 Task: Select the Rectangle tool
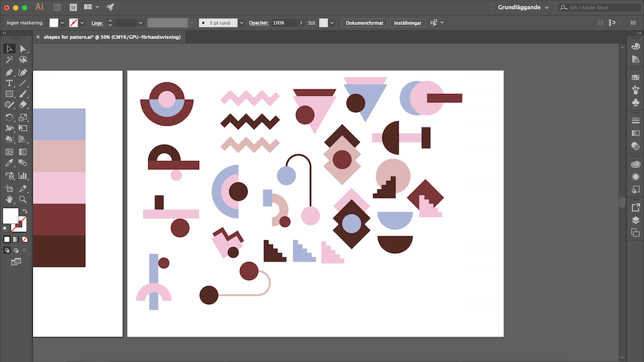coord(9,94)
